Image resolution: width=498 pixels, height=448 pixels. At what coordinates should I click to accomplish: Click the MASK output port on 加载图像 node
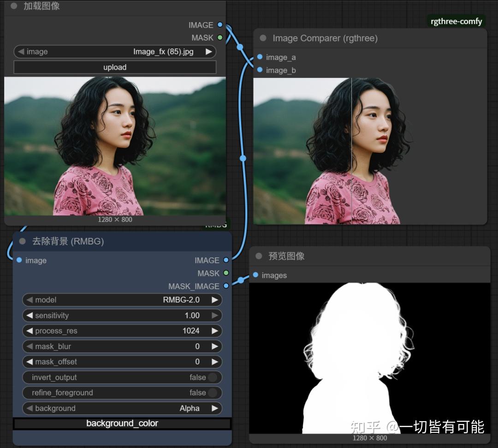pos(220,38)
